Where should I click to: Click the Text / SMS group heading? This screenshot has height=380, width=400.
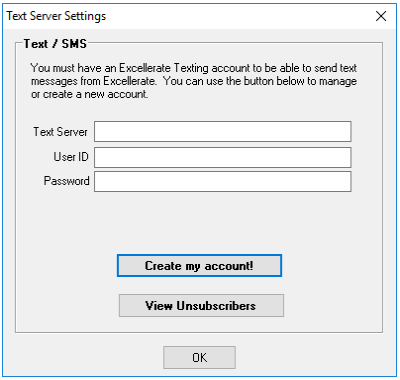coord(55,44)
